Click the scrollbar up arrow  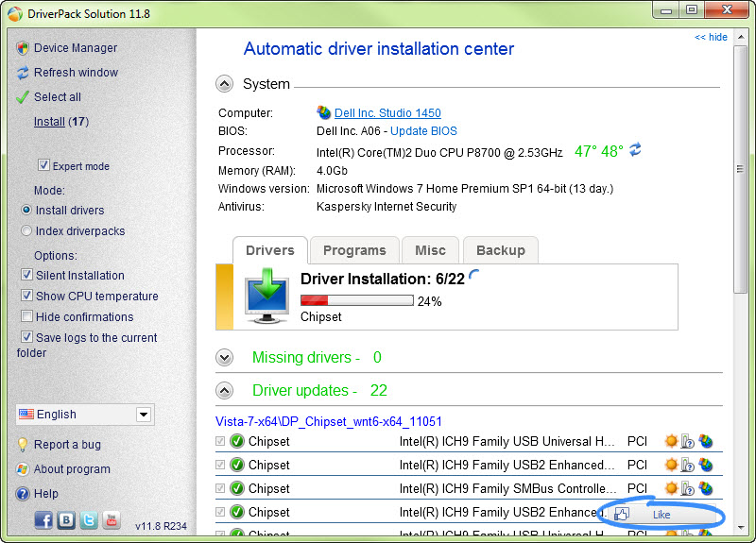tap(740, 37)
